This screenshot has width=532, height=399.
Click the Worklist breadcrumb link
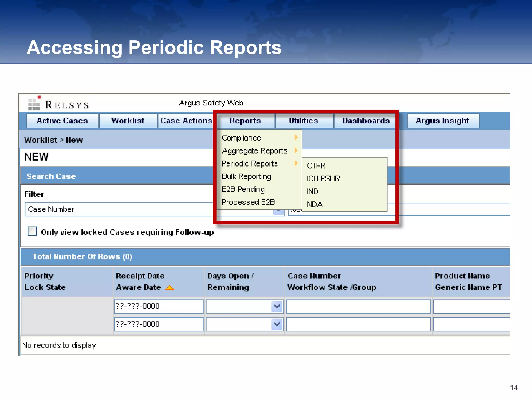41,140
